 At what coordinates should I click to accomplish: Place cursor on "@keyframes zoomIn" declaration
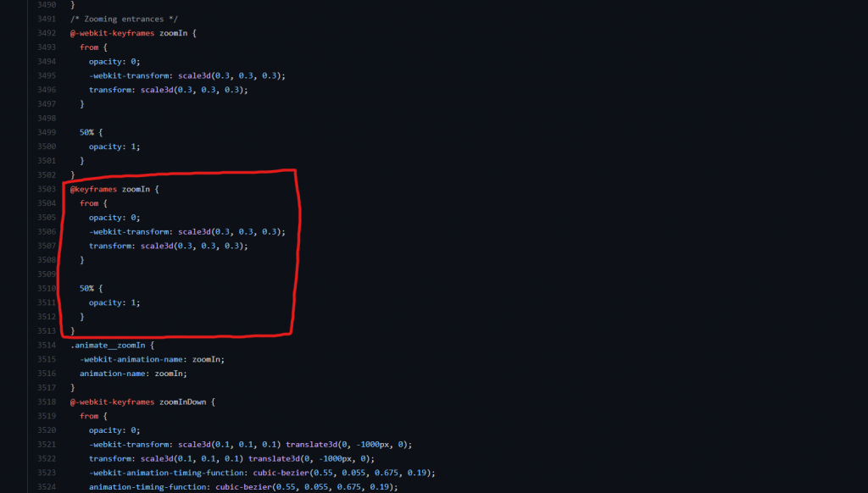point(114,189)
